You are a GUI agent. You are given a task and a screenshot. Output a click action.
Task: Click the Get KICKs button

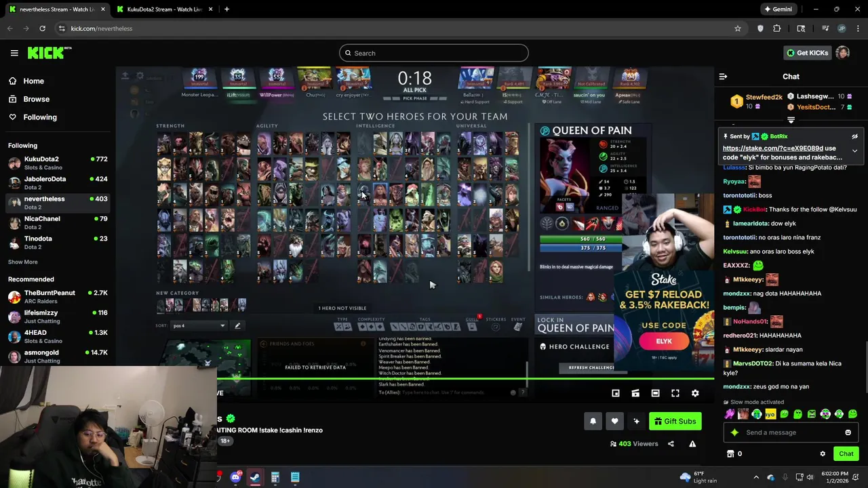pos(807,53)
